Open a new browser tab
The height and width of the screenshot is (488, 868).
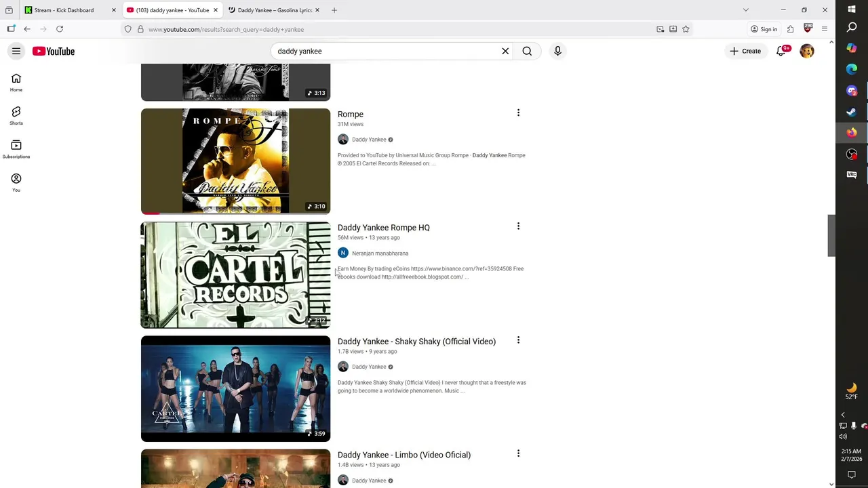click(334, 10)
